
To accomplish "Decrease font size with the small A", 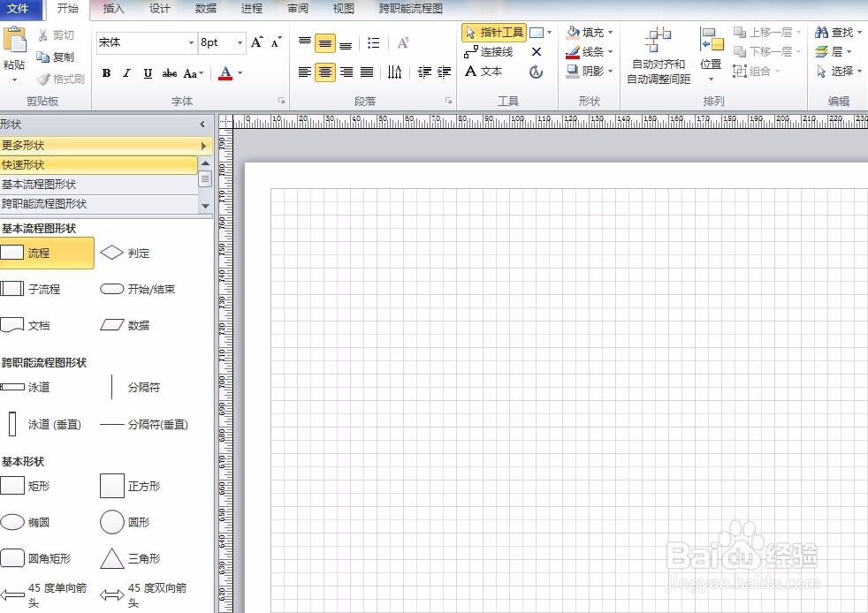I will tap(276, 42).
